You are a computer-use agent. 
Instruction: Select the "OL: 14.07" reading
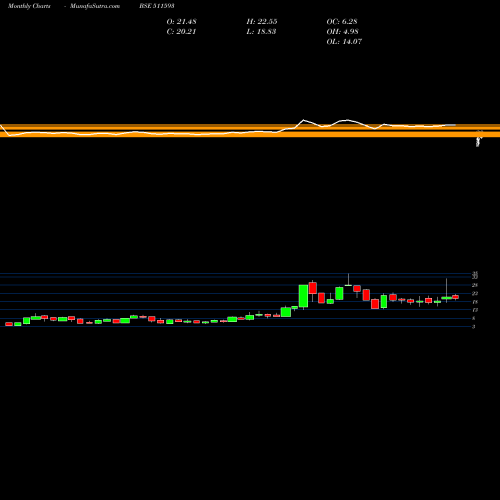[x=344, y=42]
